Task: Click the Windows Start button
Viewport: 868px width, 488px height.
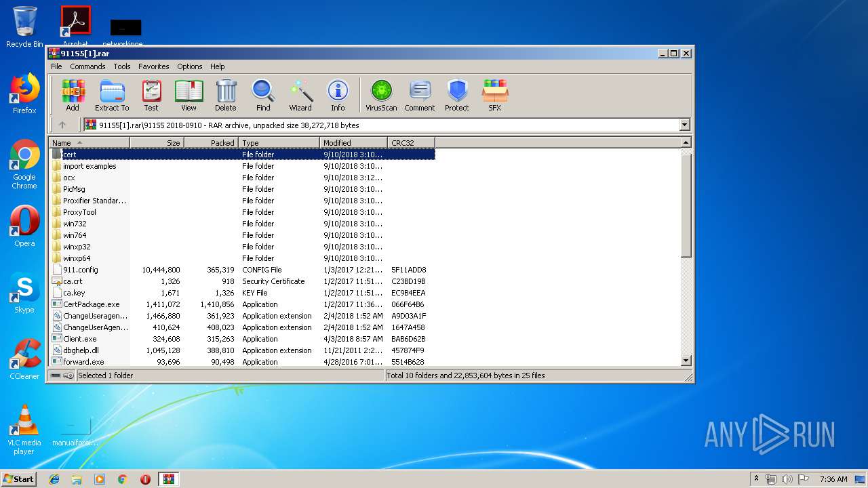Action: [x=18, y=479]
